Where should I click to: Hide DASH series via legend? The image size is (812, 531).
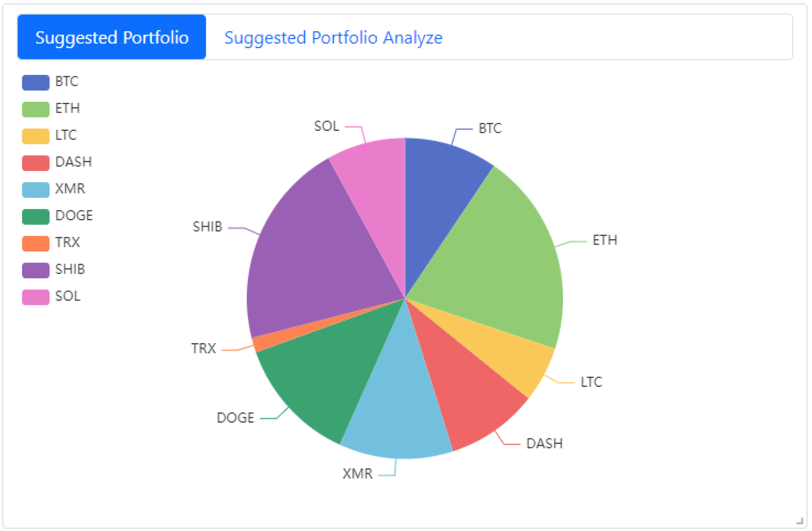point(57,163)
